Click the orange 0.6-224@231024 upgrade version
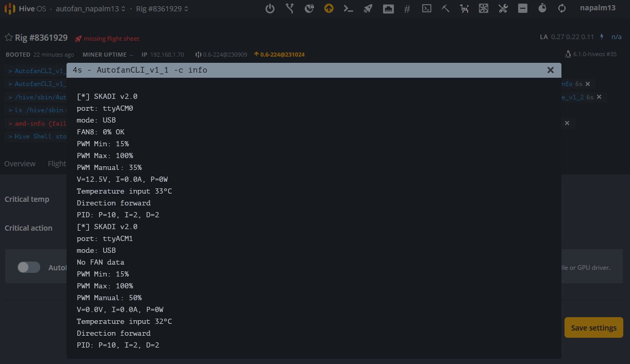The image size is (630, 364). 279,55
